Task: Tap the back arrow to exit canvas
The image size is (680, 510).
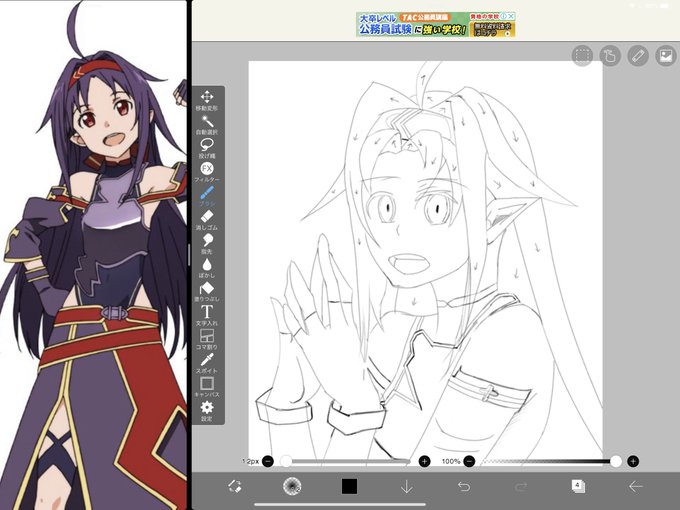Action: tap(635, 486)
